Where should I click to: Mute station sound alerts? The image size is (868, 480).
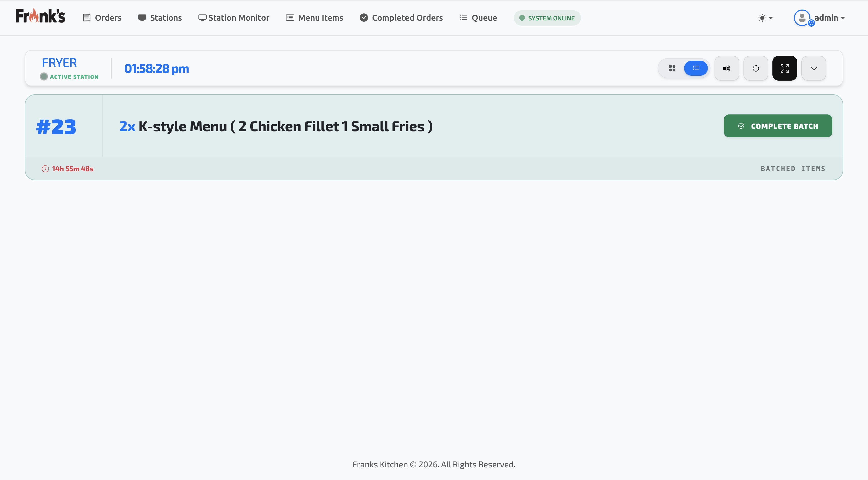[726, 68]
